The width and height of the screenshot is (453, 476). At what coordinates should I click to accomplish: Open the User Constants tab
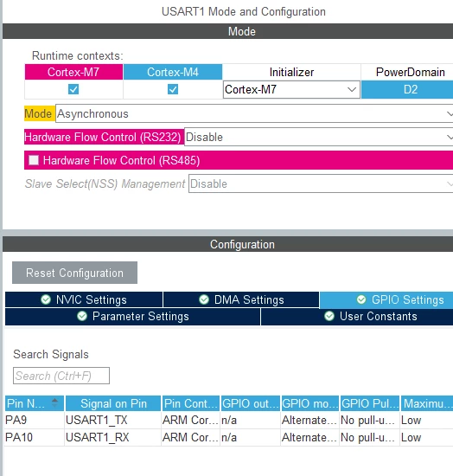pyautogui.click(x=357, y=317)
